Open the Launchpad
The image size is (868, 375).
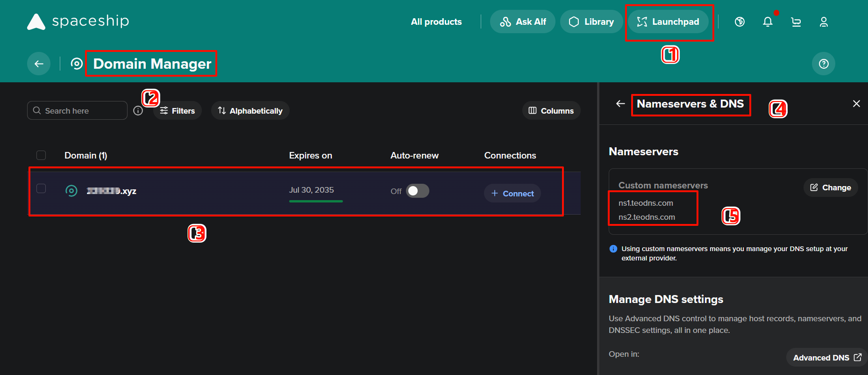pos(668,22)
